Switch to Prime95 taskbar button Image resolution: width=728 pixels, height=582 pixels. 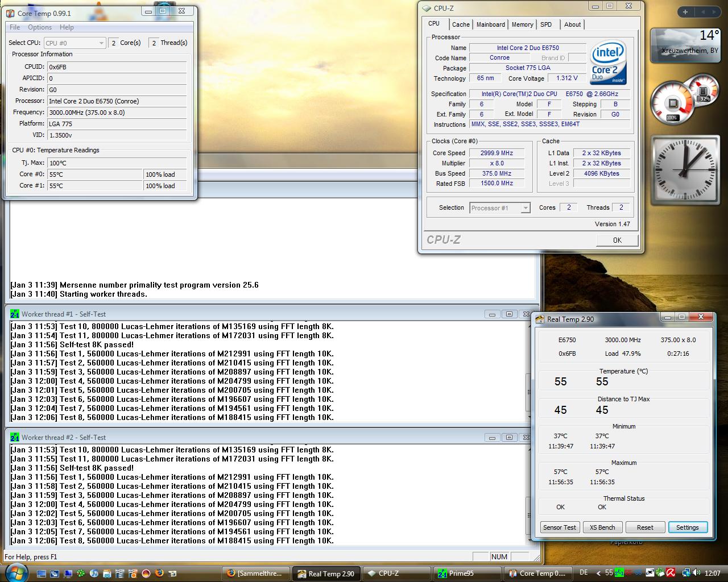pyautogui.click(x=467, y=573)
